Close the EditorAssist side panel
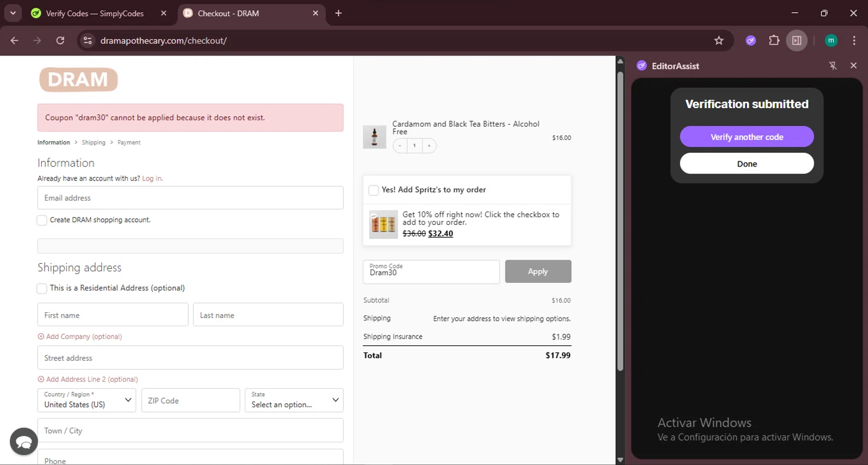The height and width of the screenshot is (465, 868). click(x=854, y=66)
